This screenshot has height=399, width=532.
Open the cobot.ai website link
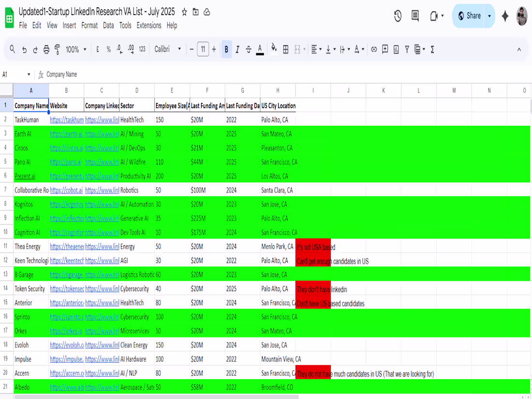point(66,191)
